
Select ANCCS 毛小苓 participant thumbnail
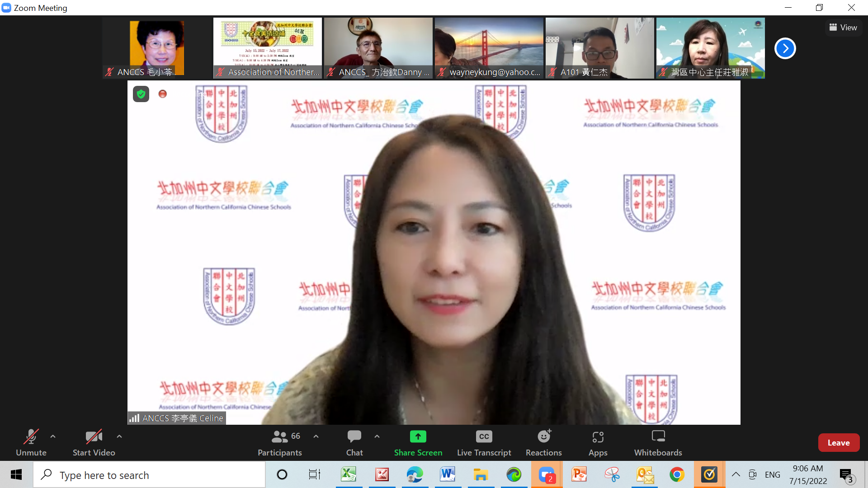tap(157, 48)
